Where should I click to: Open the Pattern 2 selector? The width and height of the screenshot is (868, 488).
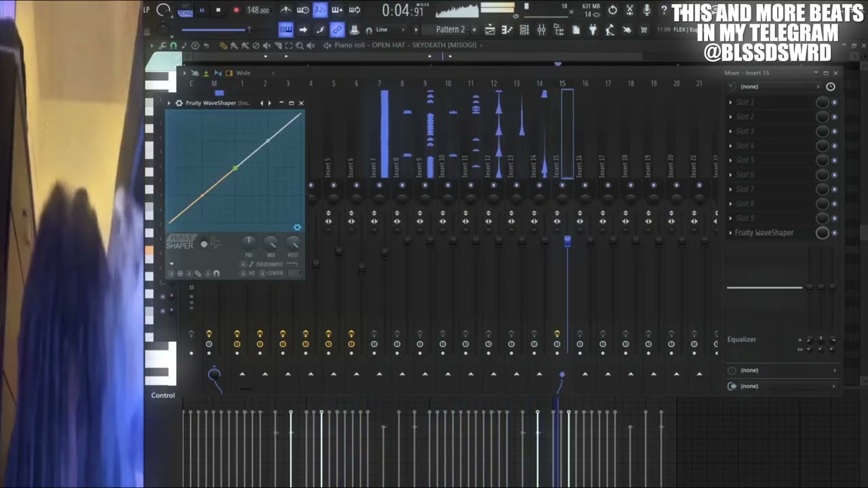(450, 30)
